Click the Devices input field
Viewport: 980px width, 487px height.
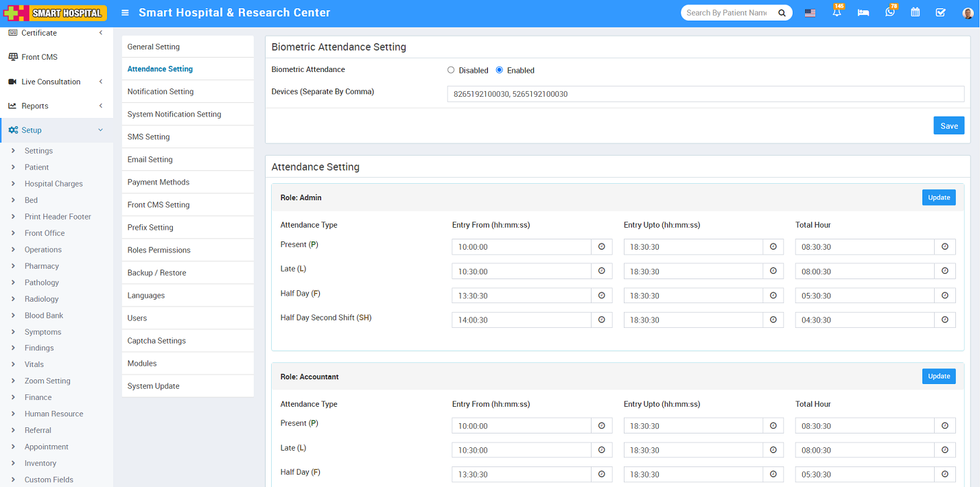pyautogui.click(x=705, y=94)
